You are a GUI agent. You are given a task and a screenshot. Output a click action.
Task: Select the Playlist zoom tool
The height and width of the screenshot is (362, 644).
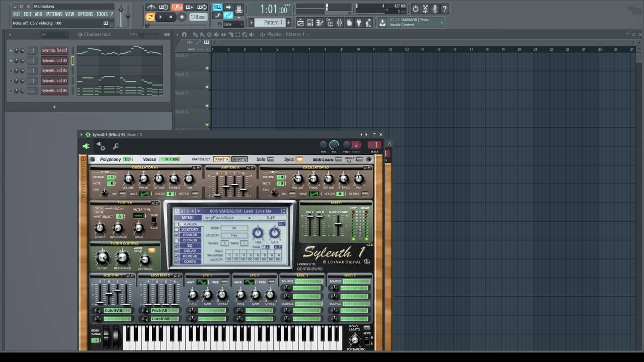pyautogui.click(x=244, y=35)
